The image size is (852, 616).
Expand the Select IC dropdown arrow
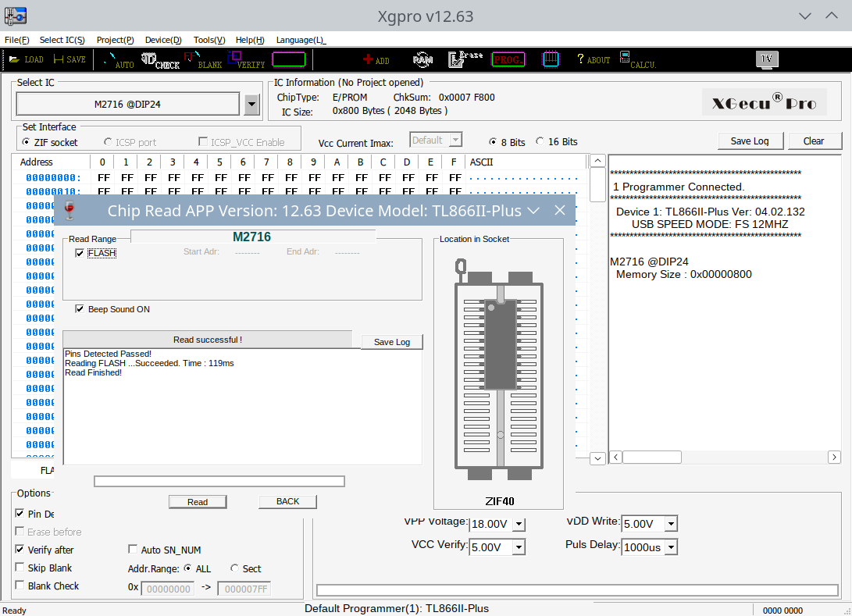point(251,104)
